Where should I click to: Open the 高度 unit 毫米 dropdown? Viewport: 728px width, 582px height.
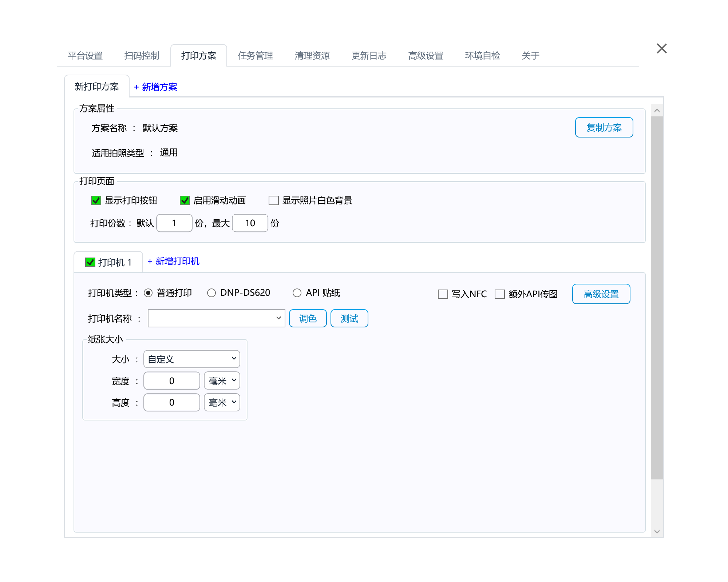[x=222, y=402]
